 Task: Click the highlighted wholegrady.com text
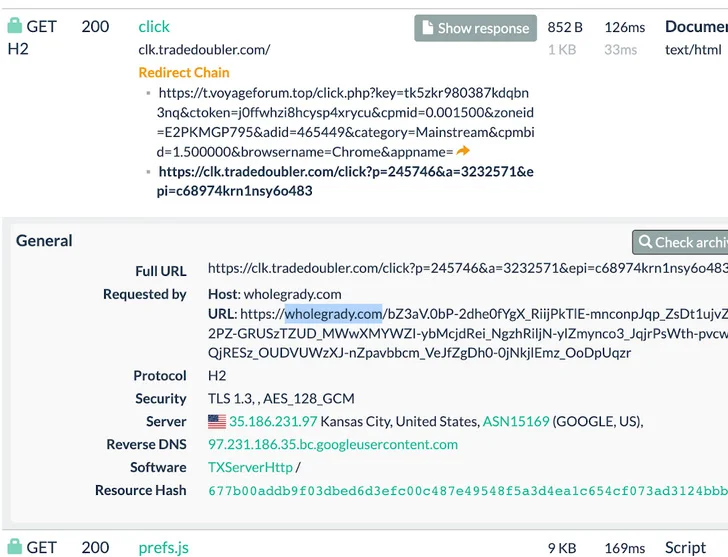[333, 314]
